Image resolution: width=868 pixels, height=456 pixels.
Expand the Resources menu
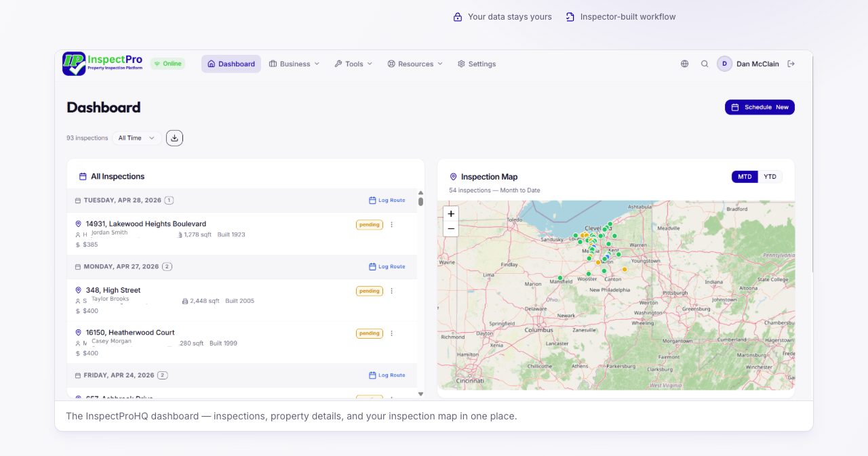point(415,64)
